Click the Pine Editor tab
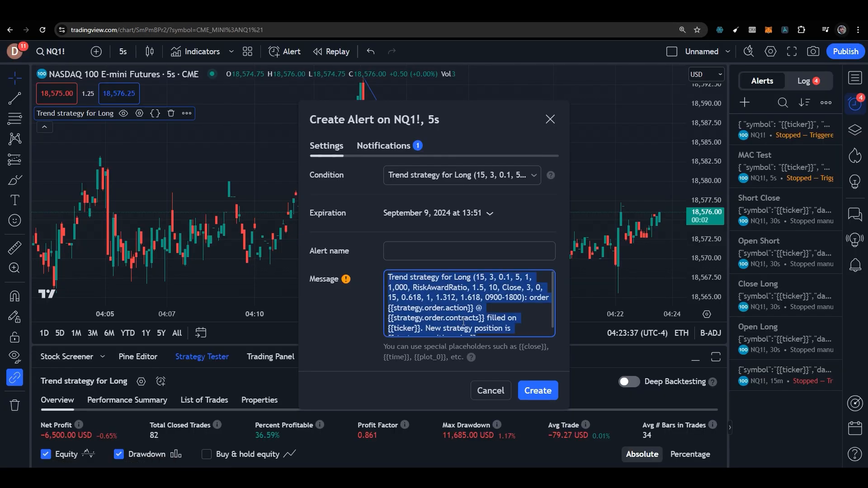Image resolution: width=868 pixels, height=488 pixels. click(x=138, y=356)
